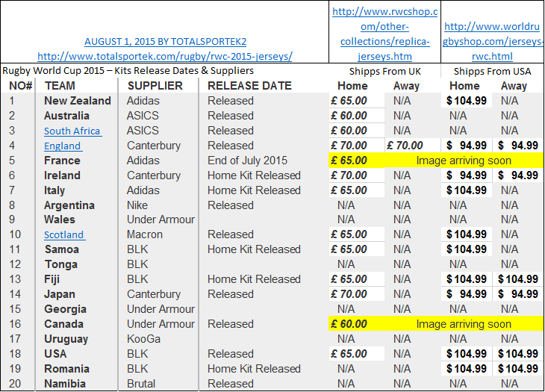The height and width of the screenshot is (392, 545).
Task: Select Ireland's USA away $ 94.99 price
Action: (518, 175)
